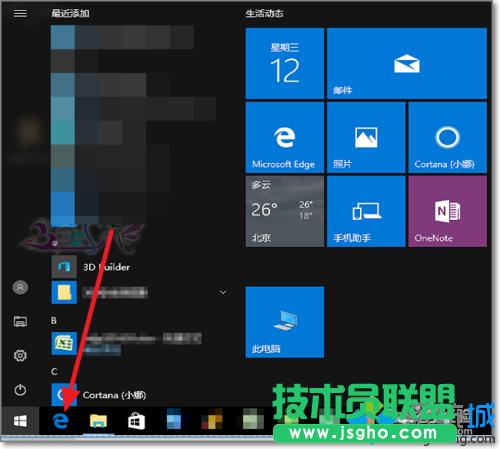Image resolution: width=500 pixels, height=449 pixels.
Task: Click the Windows Start button
Action: coord(20,421)
